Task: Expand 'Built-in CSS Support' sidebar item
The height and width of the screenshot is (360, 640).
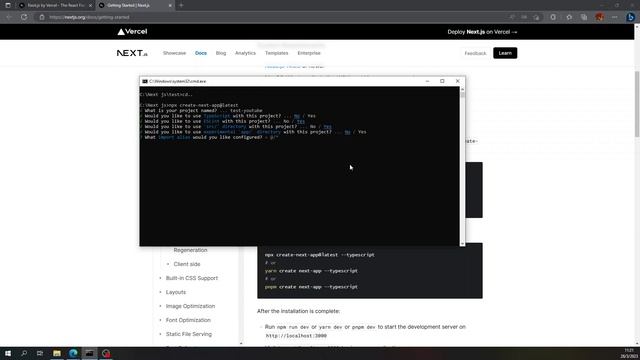Action: pos(192,278)
